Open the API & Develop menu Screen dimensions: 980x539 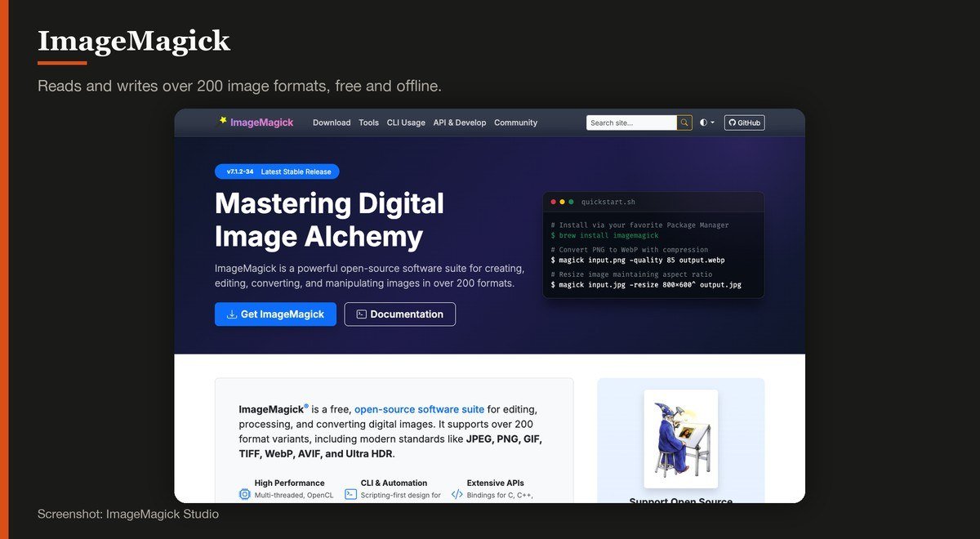pos(460,122)
